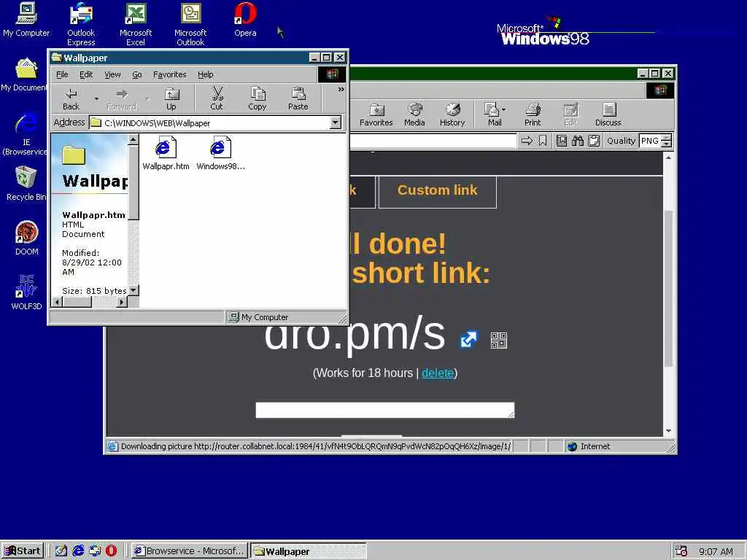Click the Print toolbar button in browser
This screenshot has height=560, width=747.
pyautogui.click(x=533, y=114)
